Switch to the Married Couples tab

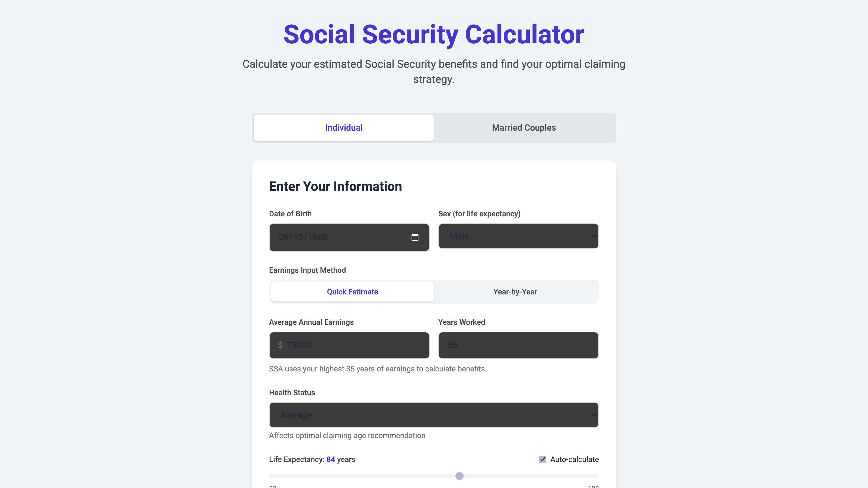[523, 128]
